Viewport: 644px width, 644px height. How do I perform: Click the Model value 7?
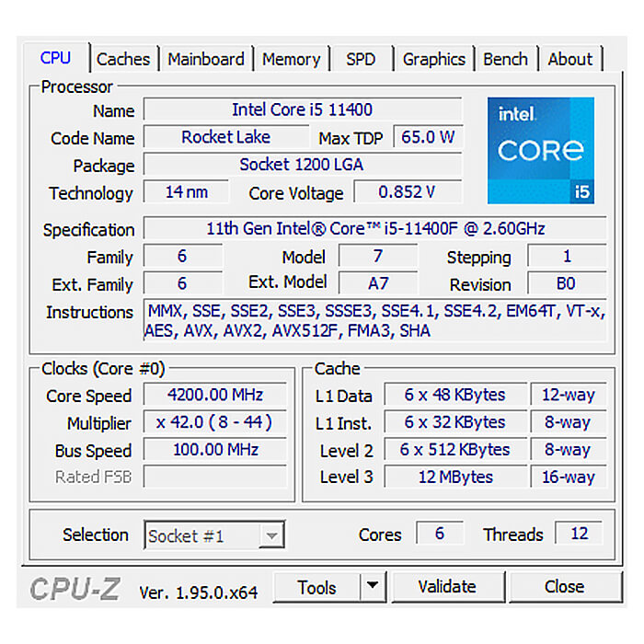[378, 257]
